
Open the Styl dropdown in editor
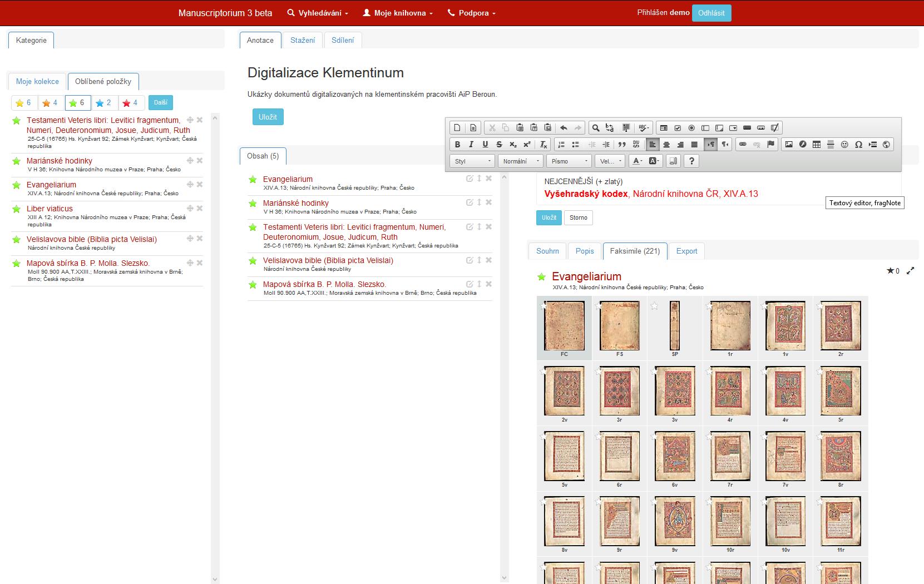coord(472,161)
